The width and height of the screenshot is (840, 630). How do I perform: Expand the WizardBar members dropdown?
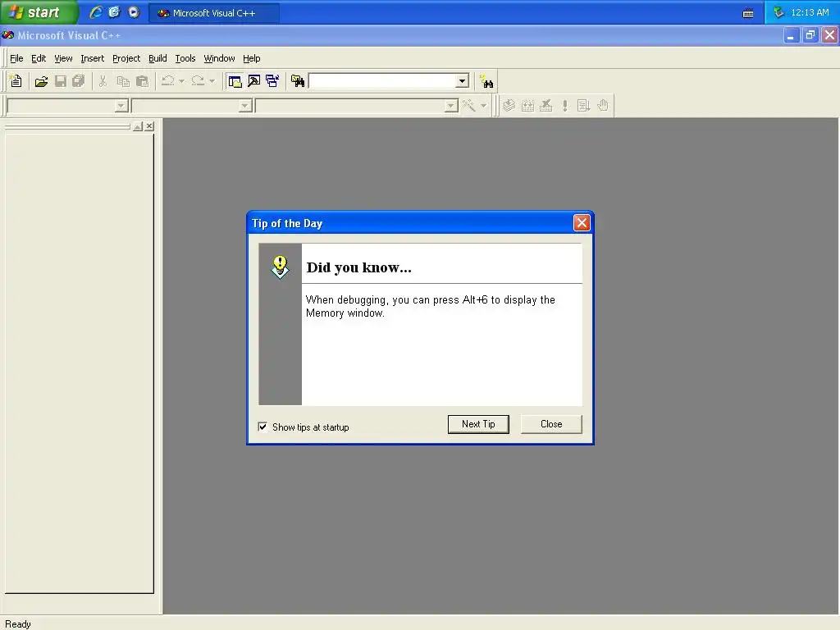coord(451,106)
